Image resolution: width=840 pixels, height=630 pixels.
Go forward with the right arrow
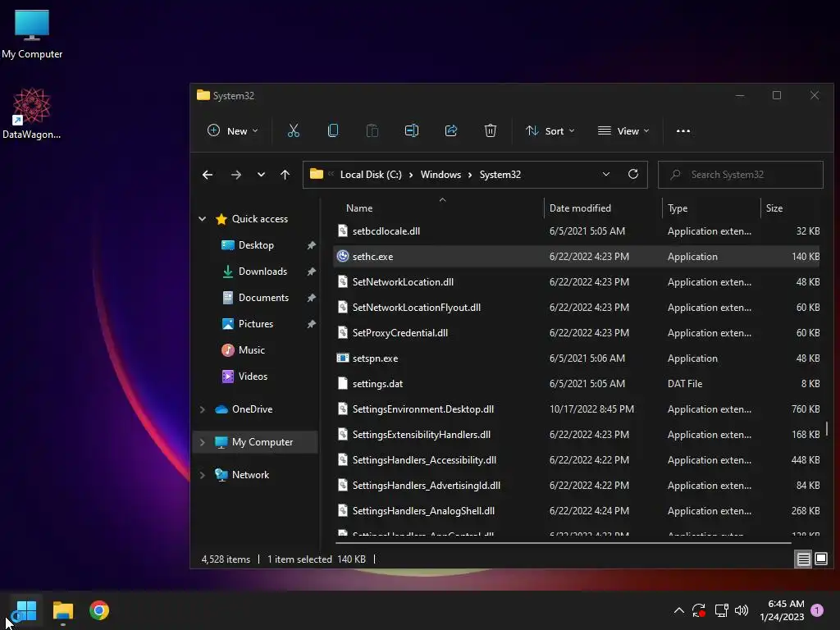(235, 175)
